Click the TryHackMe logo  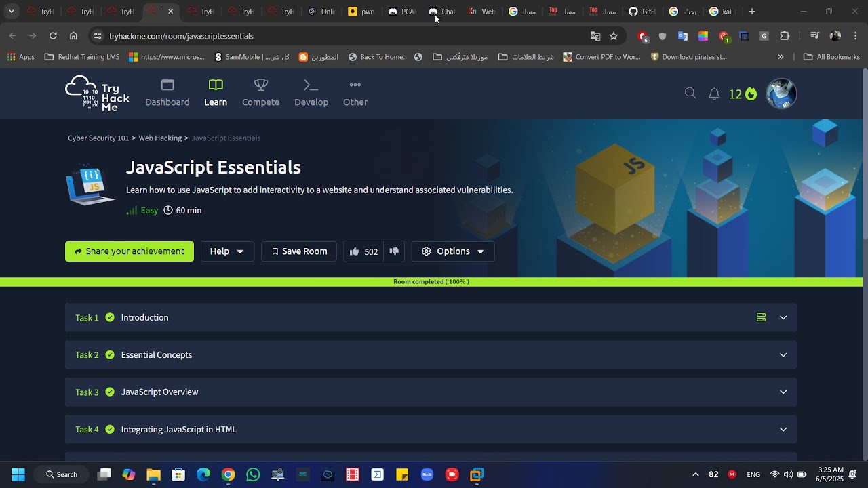click(x=97, y=94)
